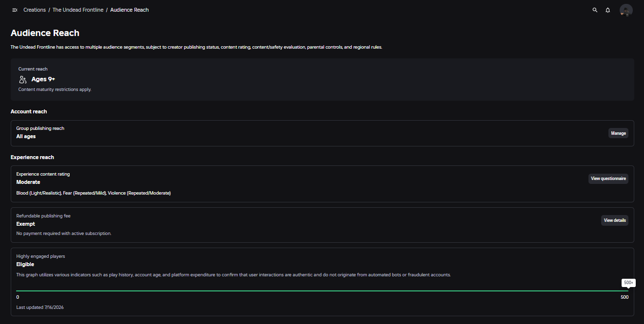Screen dimensions: 644x324
Task: View the content rating questionnaire
Action: coord(608,179)
